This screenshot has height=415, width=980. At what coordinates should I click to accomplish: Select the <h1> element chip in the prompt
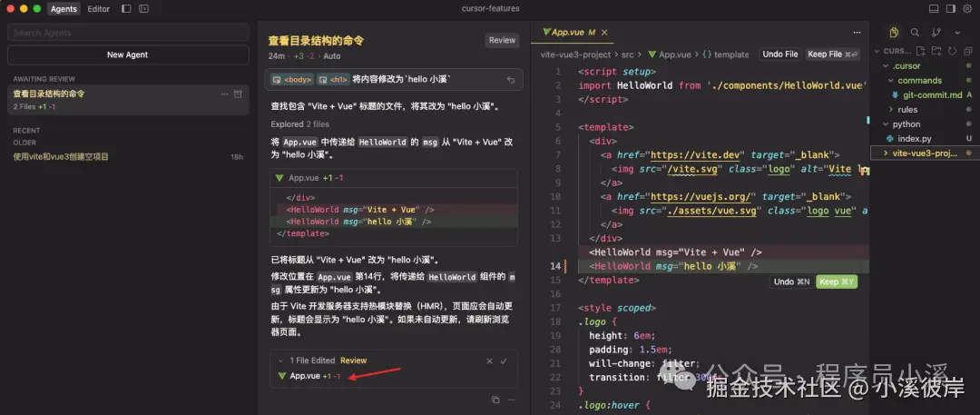tap(333, 80)
